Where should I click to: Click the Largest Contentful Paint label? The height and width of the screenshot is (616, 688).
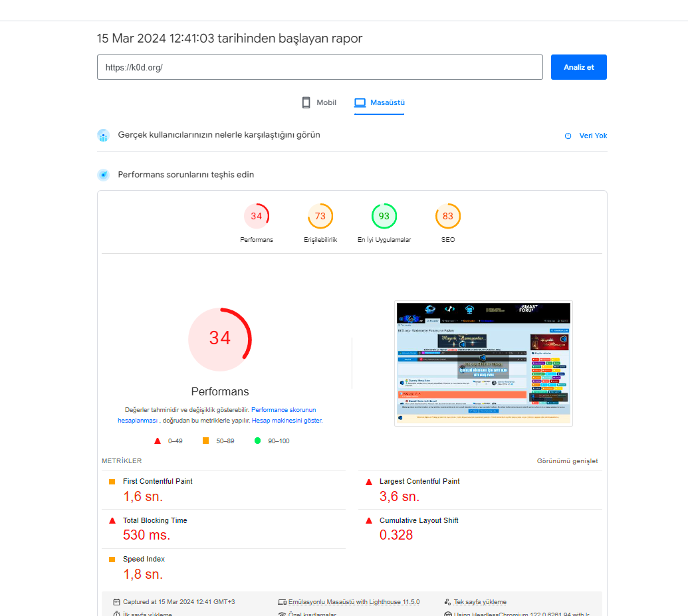pos(419,481)
